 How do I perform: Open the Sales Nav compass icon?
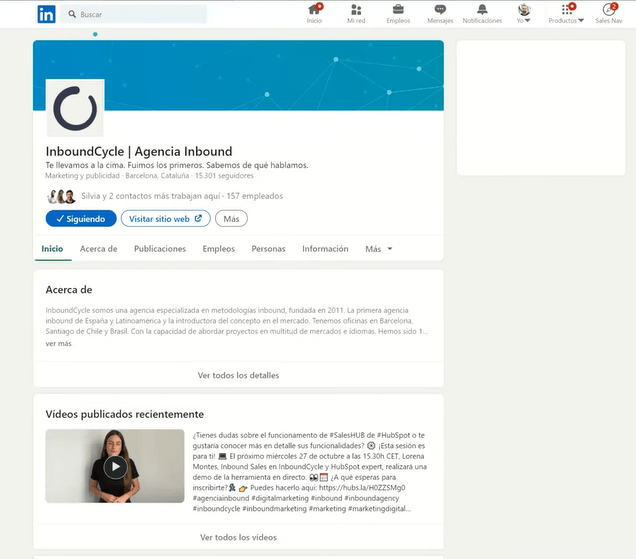coord(608,13)
